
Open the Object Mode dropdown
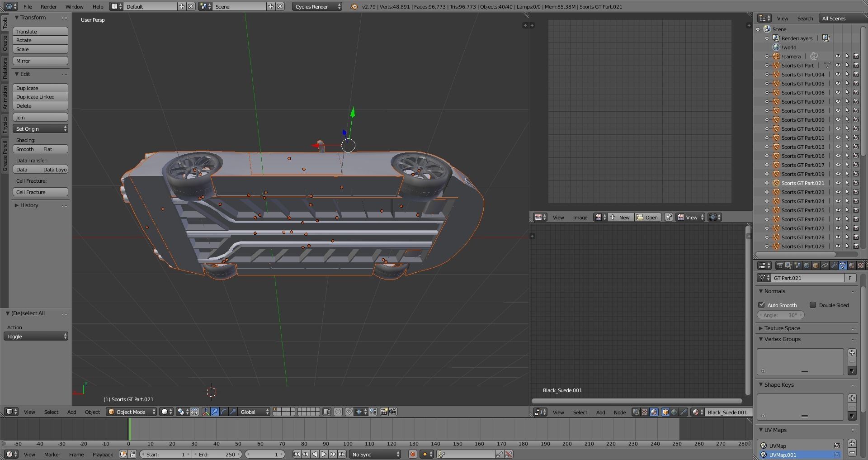tap(132, 412)
